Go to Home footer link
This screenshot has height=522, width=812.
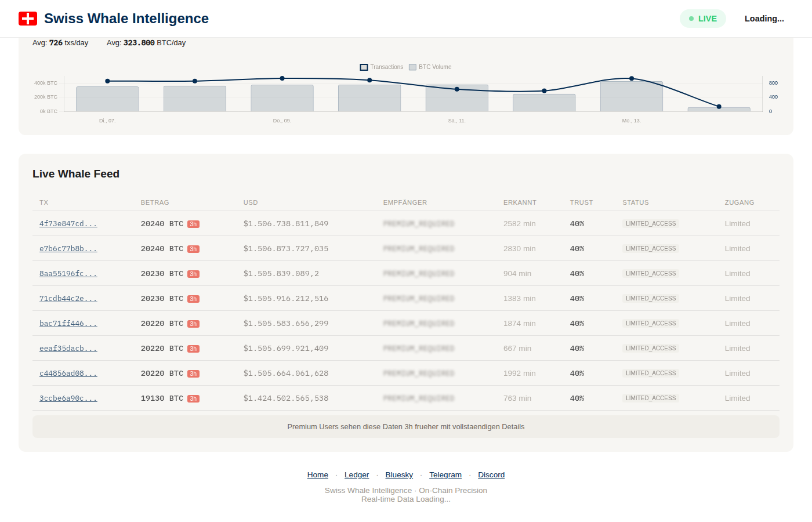317,475
